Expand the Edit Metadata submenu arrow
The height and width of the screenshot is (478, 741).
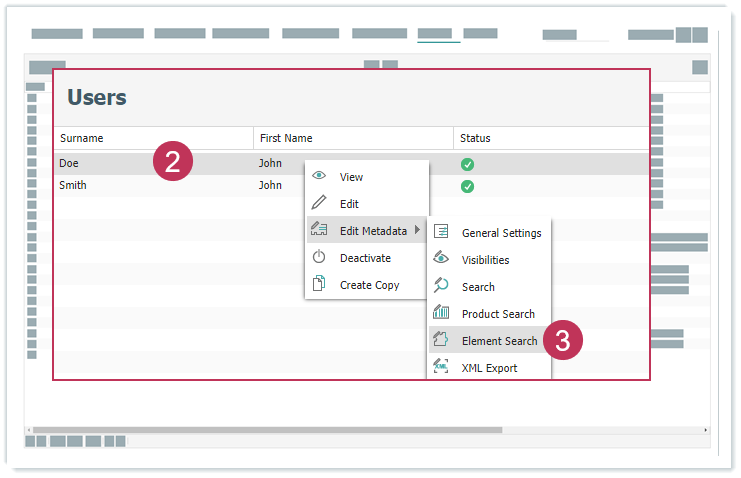click(x=417, y=231)
